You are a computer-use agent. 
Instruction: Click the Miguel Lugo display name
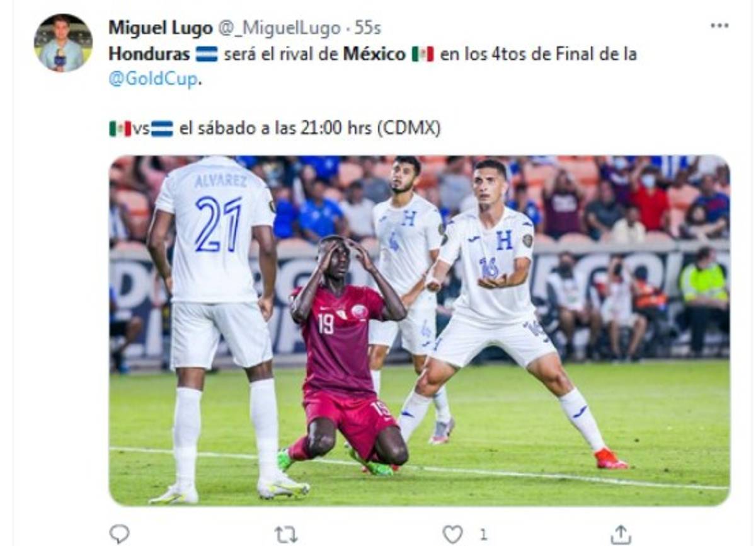click(x=161, y=28)
